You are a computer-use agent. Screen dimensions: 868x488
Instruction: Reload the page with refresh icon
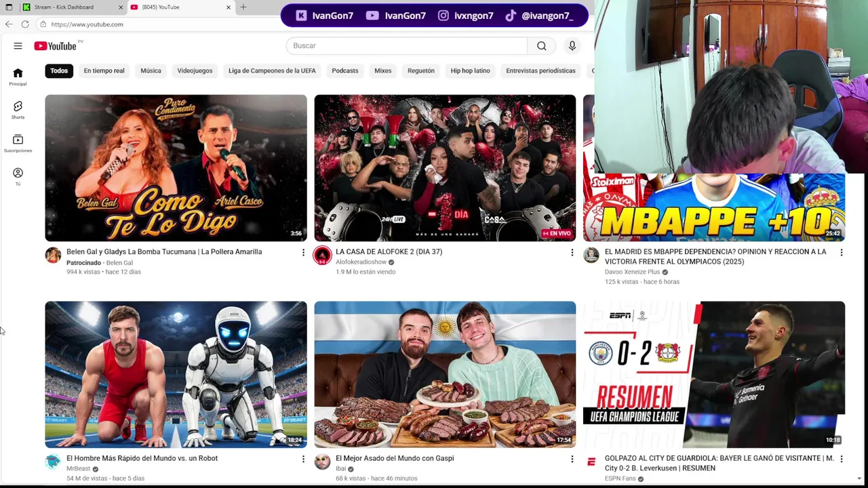tap(25, 24)
